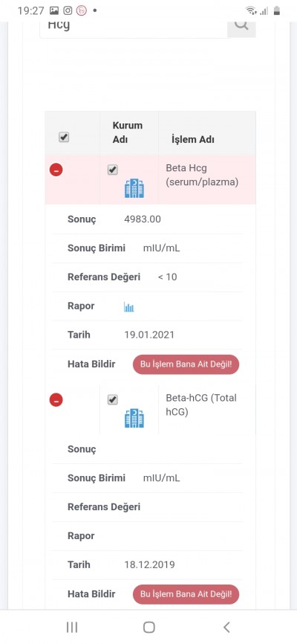Open the Rapor chart icon
Viewport: 297px width, 644px height.
tap(128, 307)
